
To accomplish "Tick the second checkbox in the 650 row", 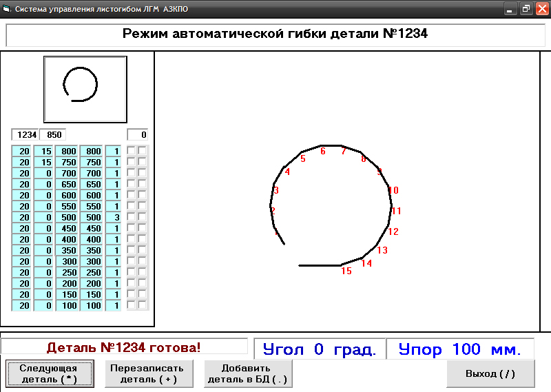I will click(143, 184).
